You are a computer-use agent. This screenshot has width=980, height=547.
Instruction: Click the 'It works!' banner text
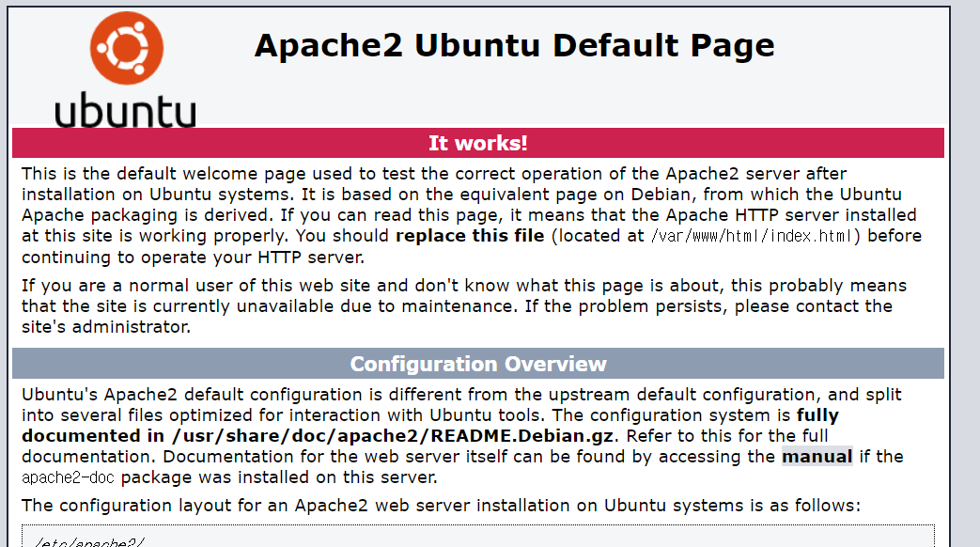(x=478, y=143)
